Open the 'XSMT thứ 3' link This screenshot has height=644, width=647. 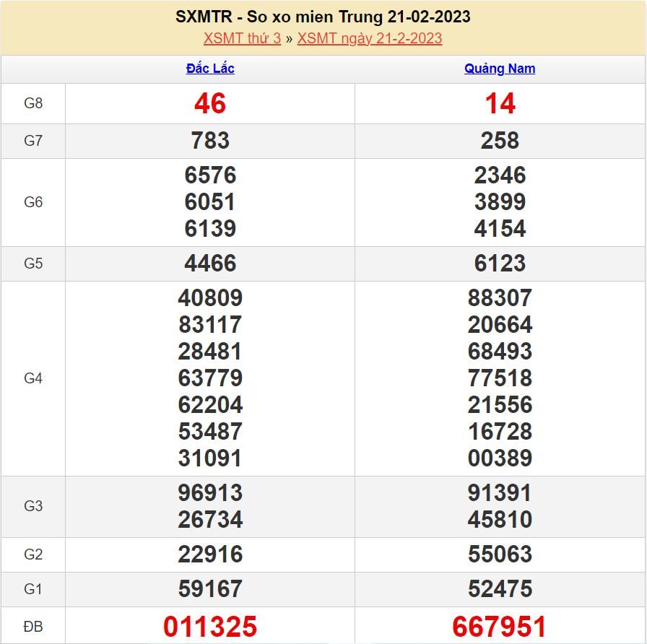click(242, 38)
